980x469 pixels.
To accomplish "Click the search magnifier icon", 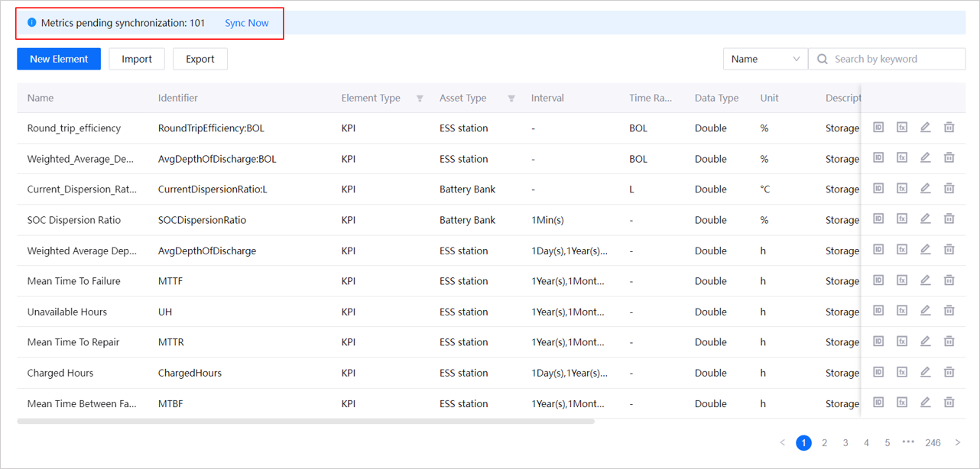I will pos(823,59).
